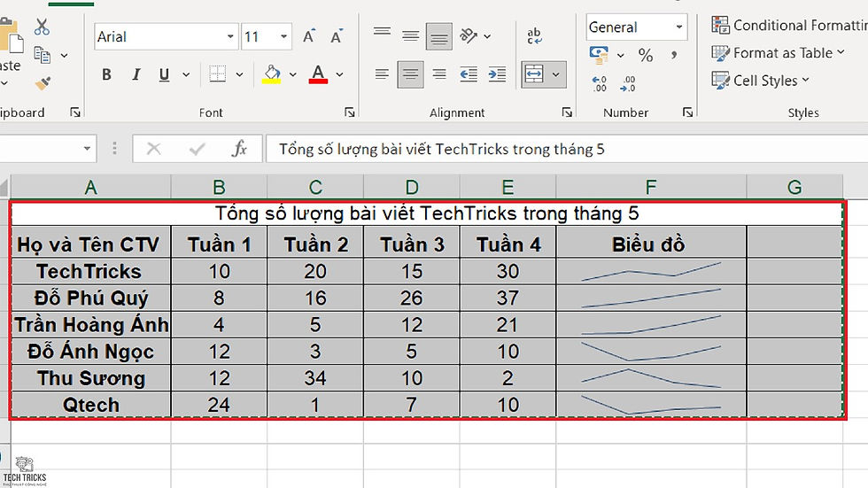Expand Underline style arrow
This screenshot has height=488, width=868.
pos(186,74)
